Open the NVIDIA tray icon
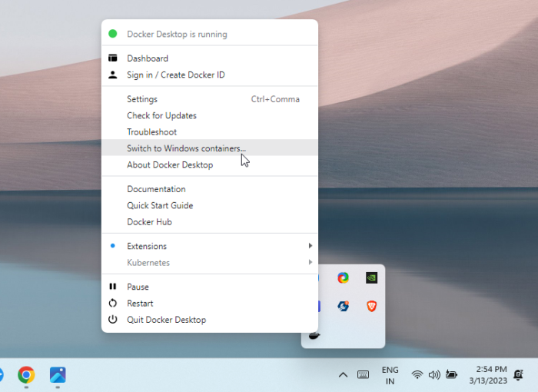 pos(371,277)
